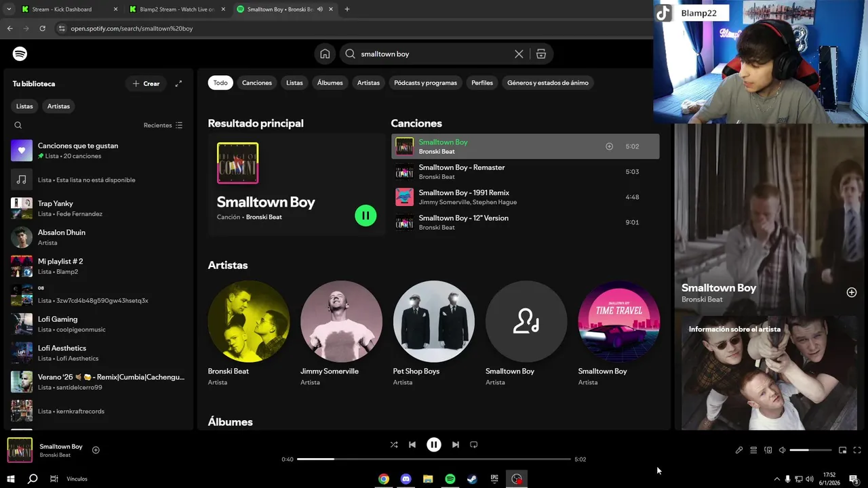868x488 pixels.
Task: Add current track from the now-playing bar
Action: pos(96,450)
